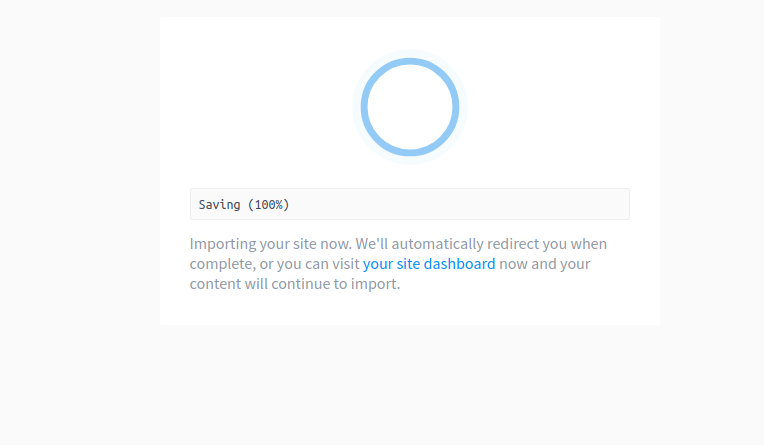The width and height of the screenshot is (764, 445).
Task: Click the word "complete" in the message
Action: coord(223,264)
